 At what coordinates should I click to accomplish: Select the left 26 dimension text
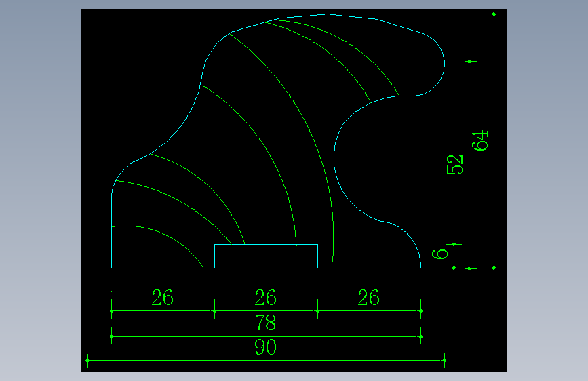[162, 298]
